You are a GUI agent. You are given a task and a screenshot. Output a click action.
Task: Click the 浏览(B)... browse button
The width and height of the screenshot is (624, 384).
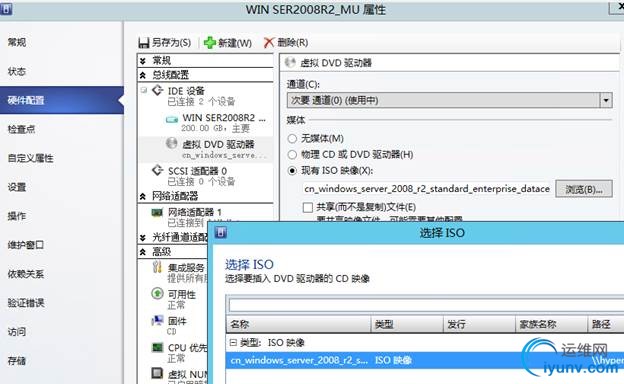(x=584, y=189)
